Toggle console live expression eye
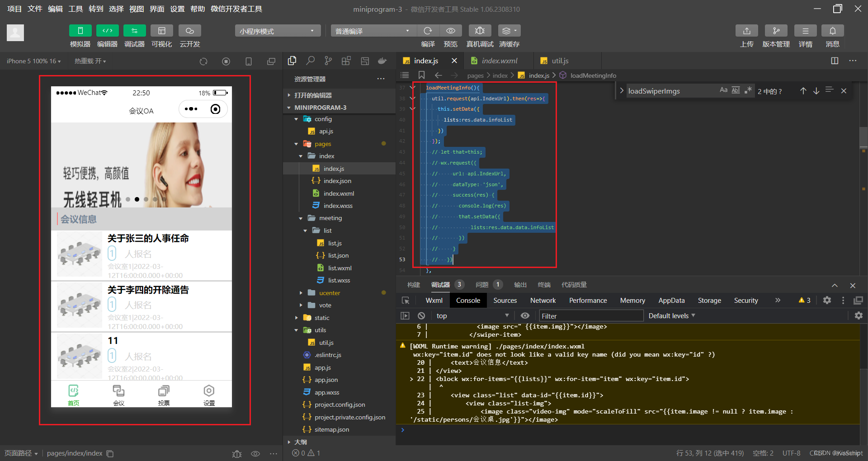 pyautogui.click(x=525, y=315)
